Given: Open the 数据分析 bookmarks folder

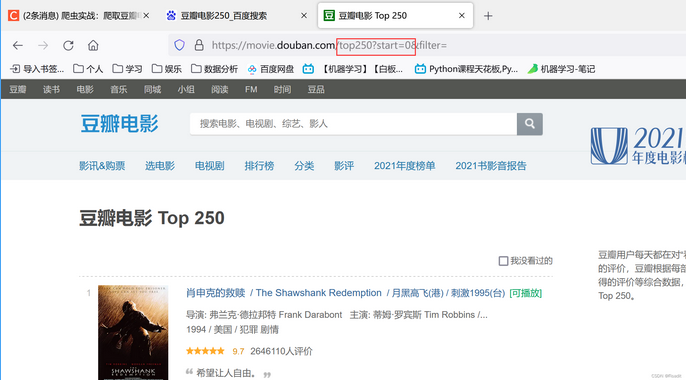Looking at the screenshot, I should coord(214,69).
